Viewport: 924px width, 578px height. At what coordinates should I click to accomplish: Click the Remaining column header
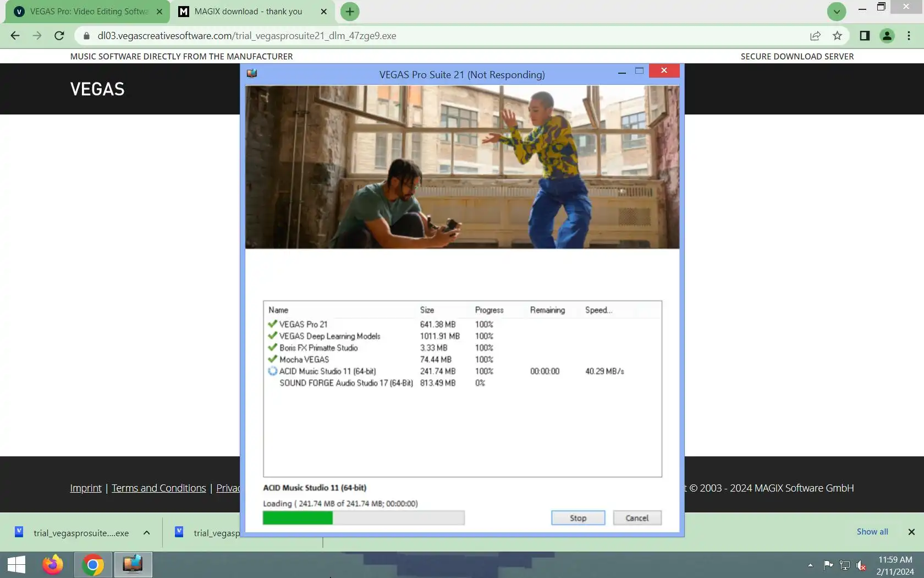point(547,310)
